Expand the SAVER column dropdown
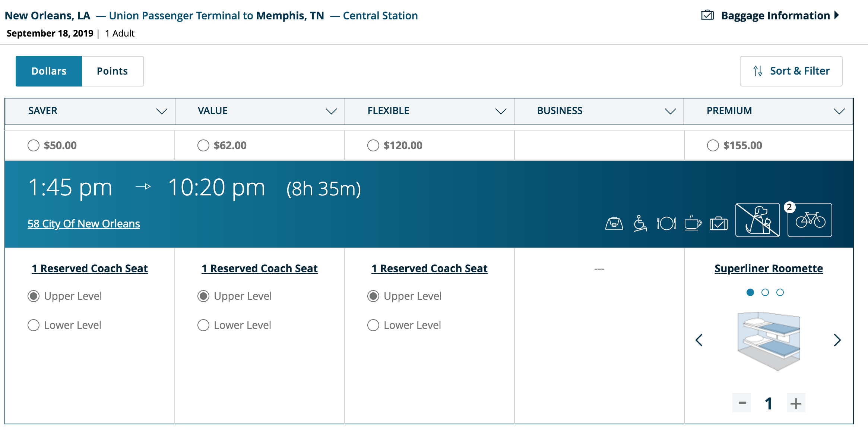 click(161, 111)
